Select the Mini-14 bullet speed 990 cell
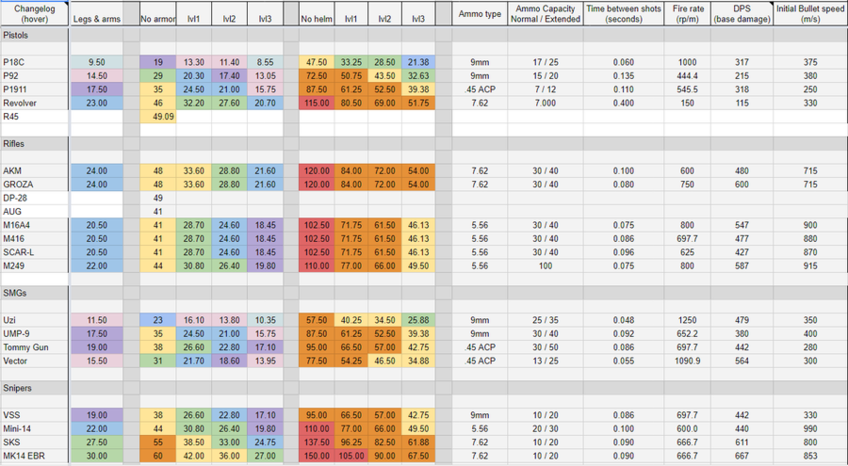 tap(810, 429)
